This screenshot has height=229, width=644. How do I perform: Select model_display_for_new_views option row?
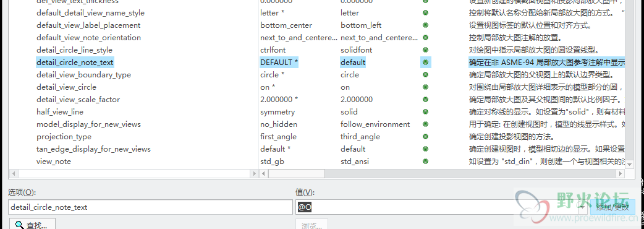(x=88, y=124)
